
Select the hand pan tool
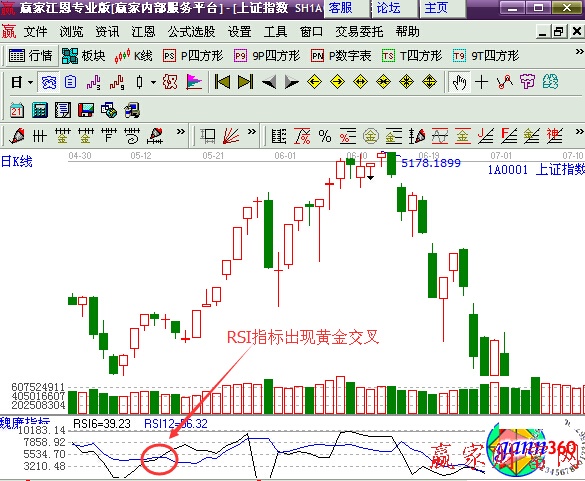[459, 82]
